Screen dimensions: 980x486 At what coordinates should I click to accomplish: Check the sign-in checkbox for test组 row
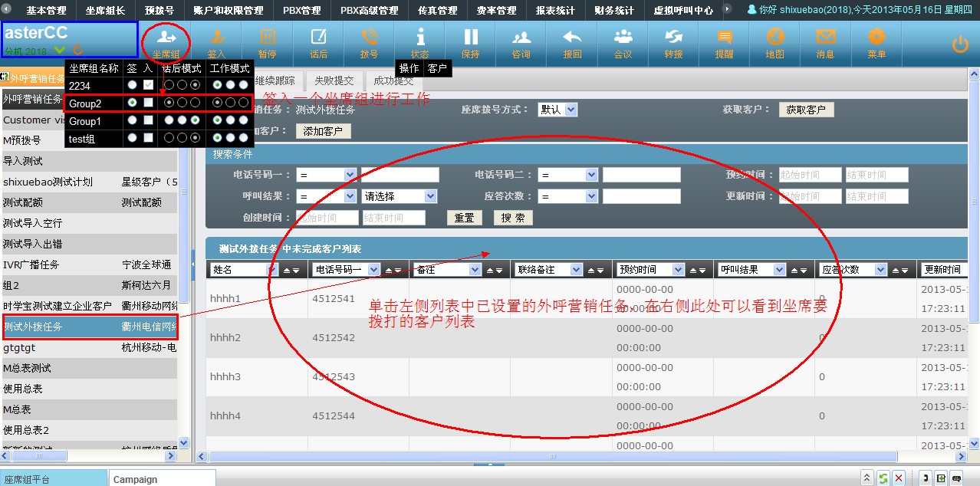[149, 138]
